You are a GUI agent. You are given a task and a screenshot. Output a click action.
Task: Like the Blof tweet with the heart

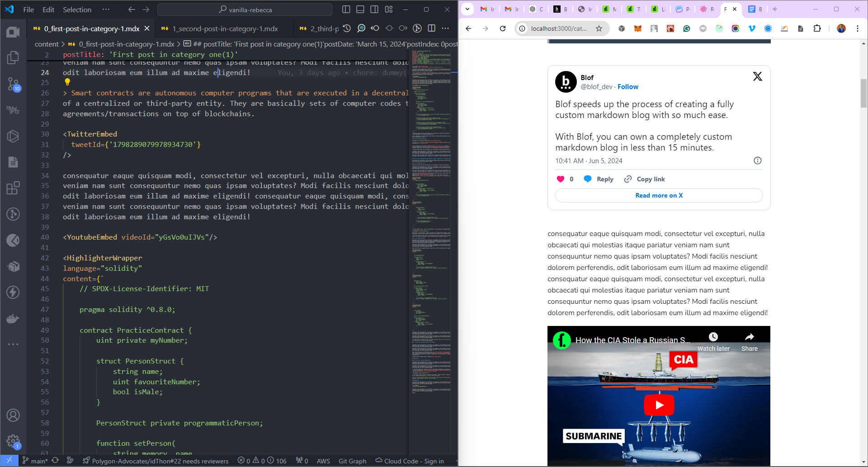(x=561, y=179)
